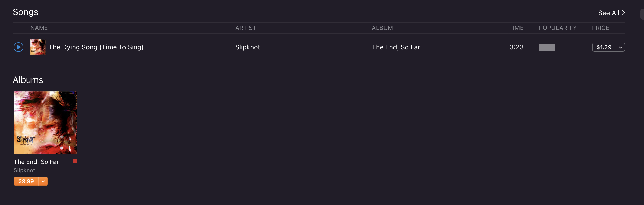
Task: Sort songs by the NAME column
Action: (x=39, y=28)
